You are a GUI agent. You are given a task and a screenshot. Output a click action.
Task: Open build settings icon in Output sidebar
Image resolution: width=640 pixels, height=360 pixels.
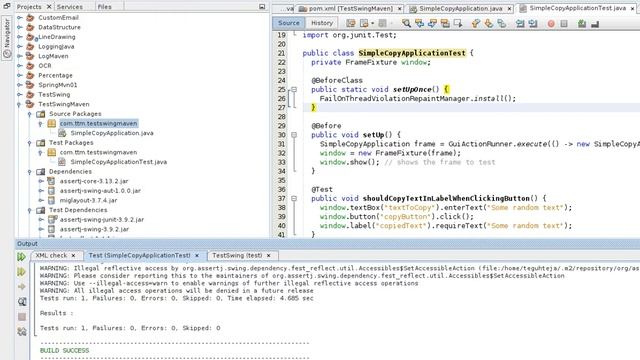click(22, 332)
